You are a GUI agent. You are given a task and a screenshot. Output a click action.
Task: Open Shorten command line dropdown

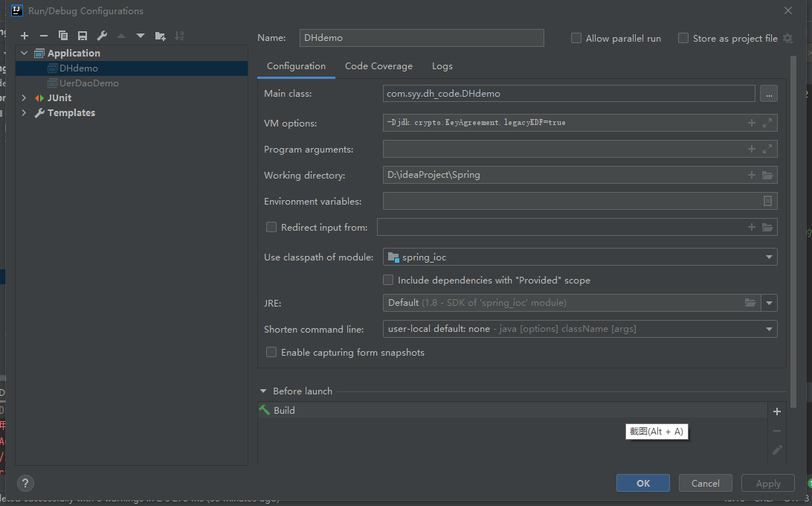[580, 329]
